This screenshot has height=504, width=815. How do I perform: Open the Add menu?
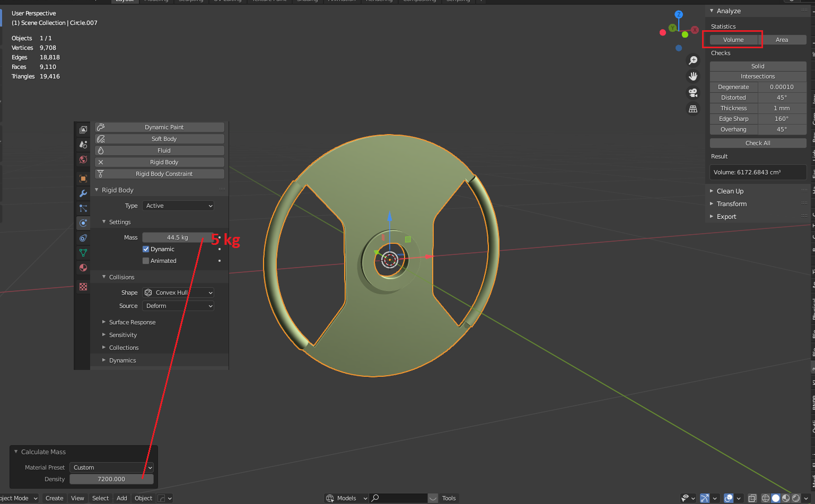point(122,498)
